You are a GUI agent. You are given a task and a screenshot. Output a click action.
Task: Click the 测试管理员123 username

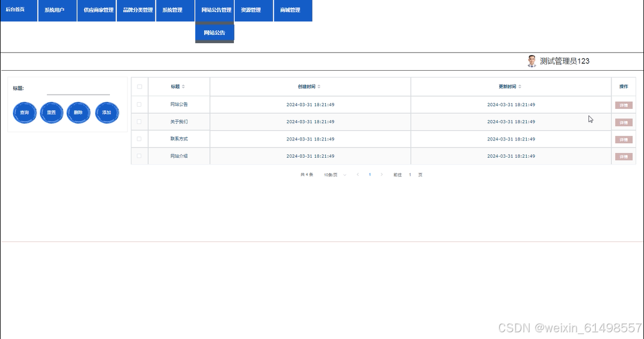[x=564, y=61]
